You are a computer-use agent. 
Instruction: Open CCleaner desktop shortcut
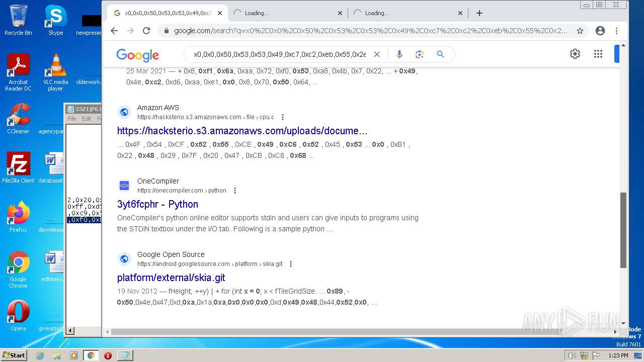click(x=18, y=119)
